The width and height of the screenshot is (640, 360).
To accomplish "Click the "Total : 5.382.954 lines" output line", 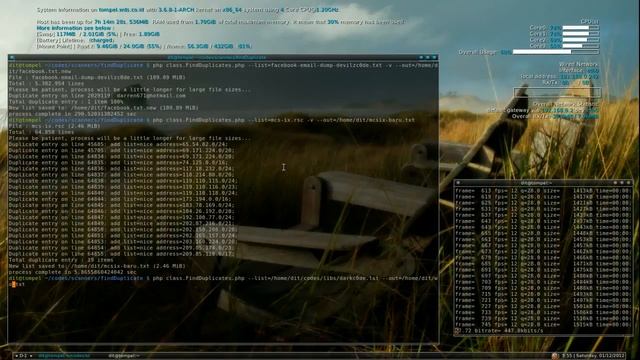I will 46,84.
